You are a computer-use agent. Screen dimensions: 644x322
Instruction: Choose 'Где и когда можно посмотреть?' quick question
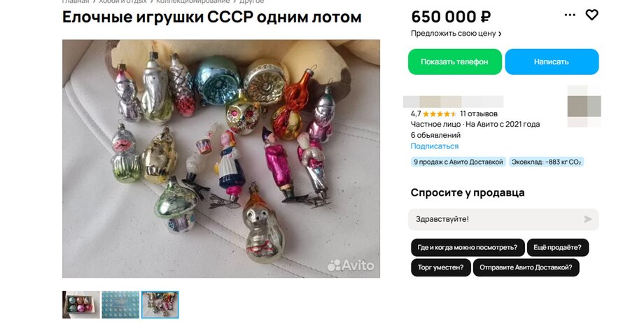pyautogui.click(x=468, y=248)
